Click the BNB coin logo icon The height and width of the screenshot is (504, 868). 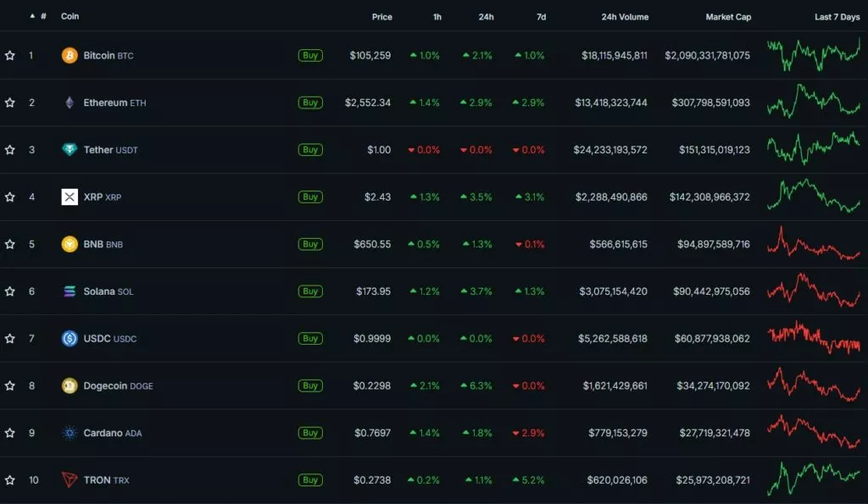pos(70,245)
